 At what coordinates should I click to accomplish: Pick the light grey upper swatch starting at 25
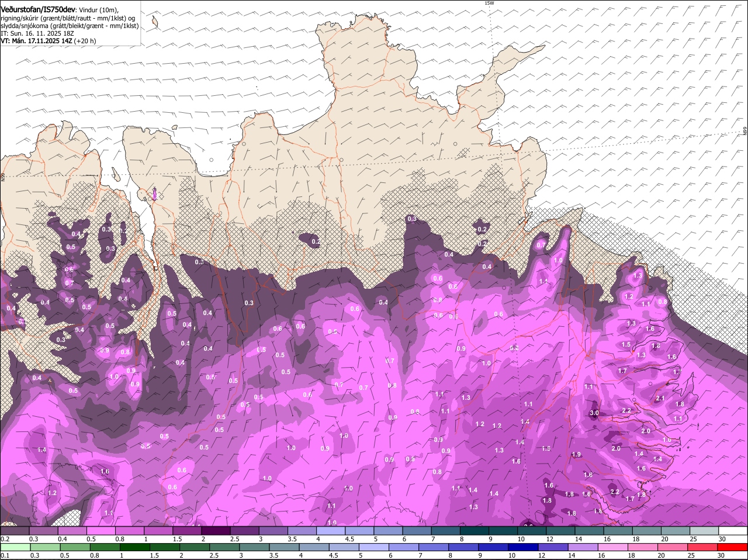(x=704, y=531)
